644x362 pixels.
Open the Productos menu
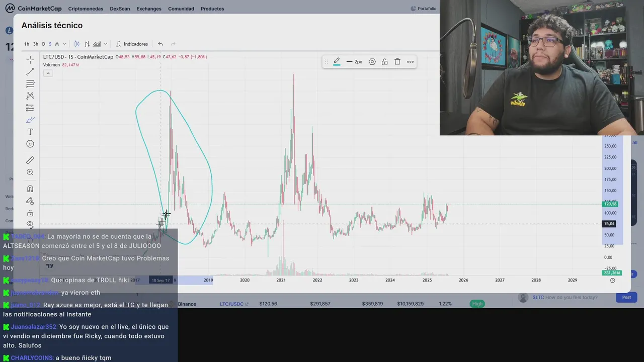[212, 9]
